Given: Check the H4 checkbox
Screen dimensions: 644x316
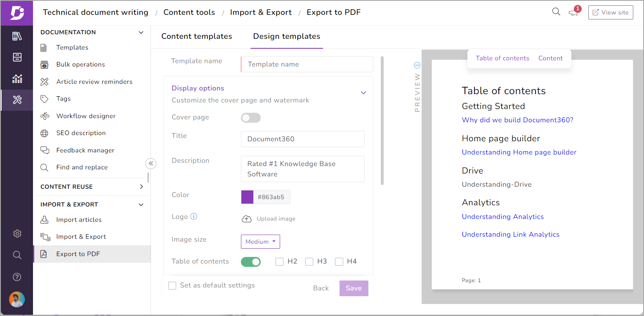Looking at the screenshot, I should point(339,261).
